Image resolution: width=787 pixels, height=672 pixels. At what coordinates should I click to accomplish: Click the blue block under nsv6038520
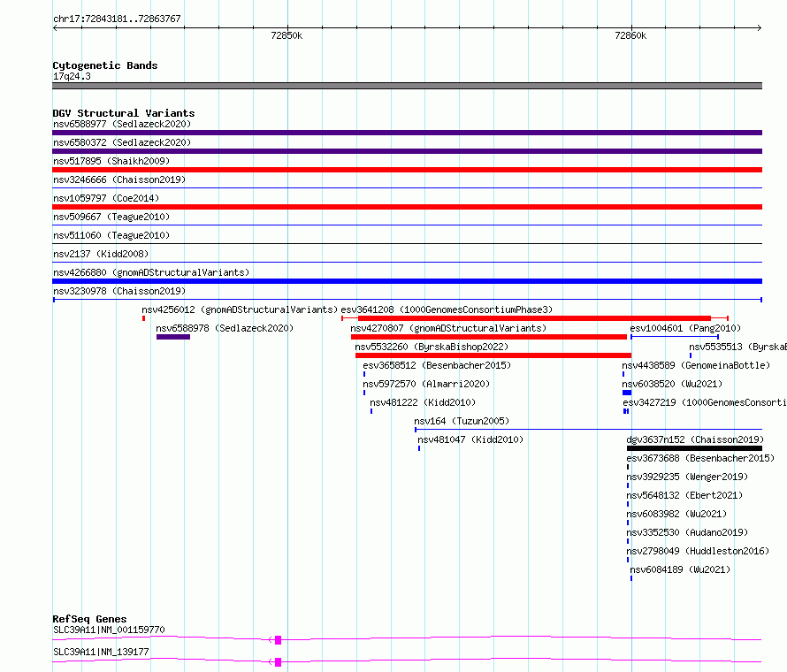tap(627, 393)
